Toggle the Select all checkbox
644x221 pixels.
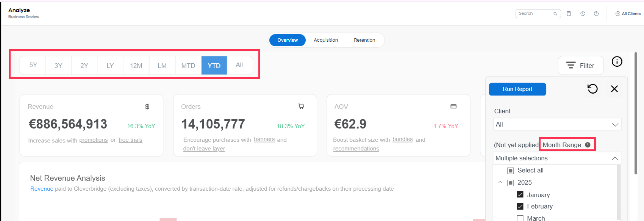[x=510, y=171]
